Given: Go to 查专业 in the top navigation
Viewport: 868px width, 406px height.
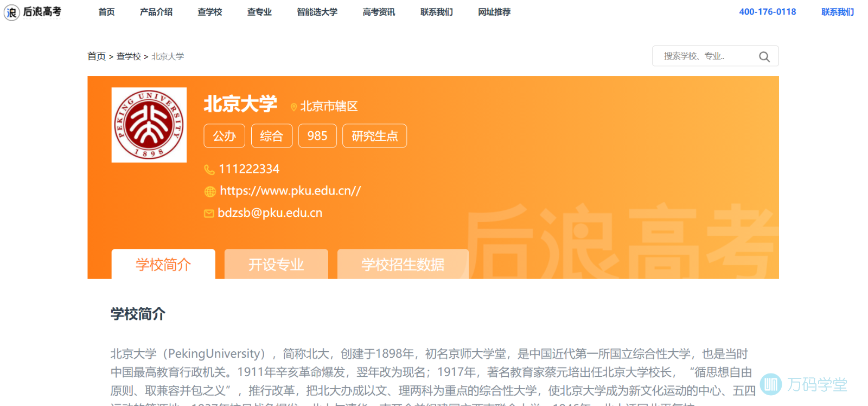Looking at the screenshot, I should coord(259,12).
